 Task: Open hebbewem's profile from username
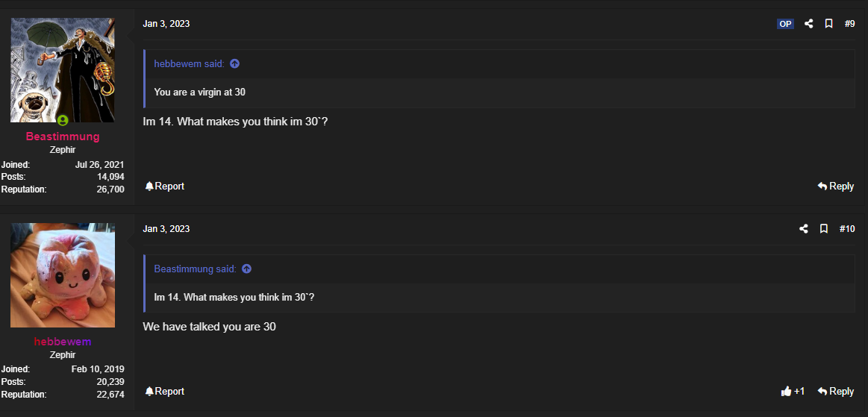point(63,342)
